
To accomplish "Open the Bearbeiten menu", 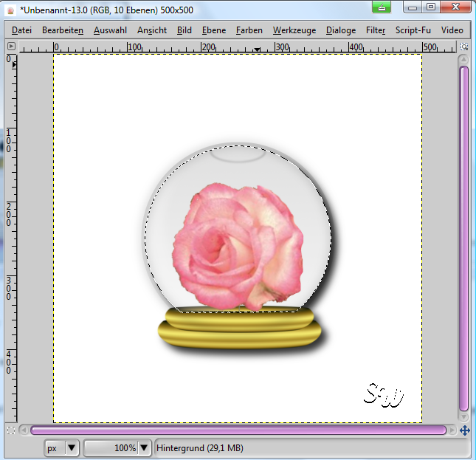I will tap(63, 30).
